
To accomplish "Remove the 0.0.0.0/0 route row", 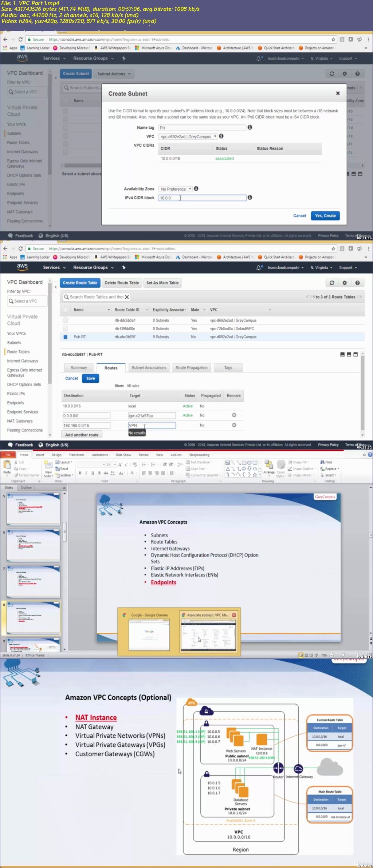I will 234,415.
